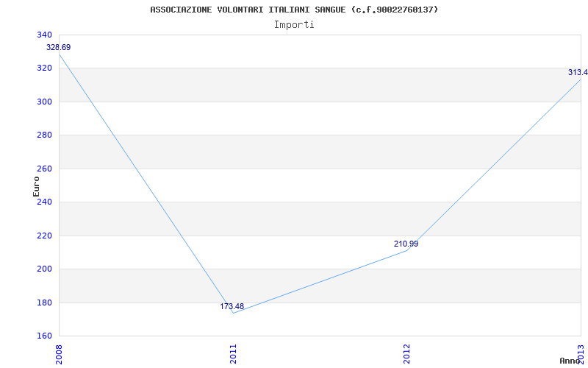The width and height of the screenshot is (588, 368).
Task: Click the 340 y-axis tick label
Action: [44, 35]
